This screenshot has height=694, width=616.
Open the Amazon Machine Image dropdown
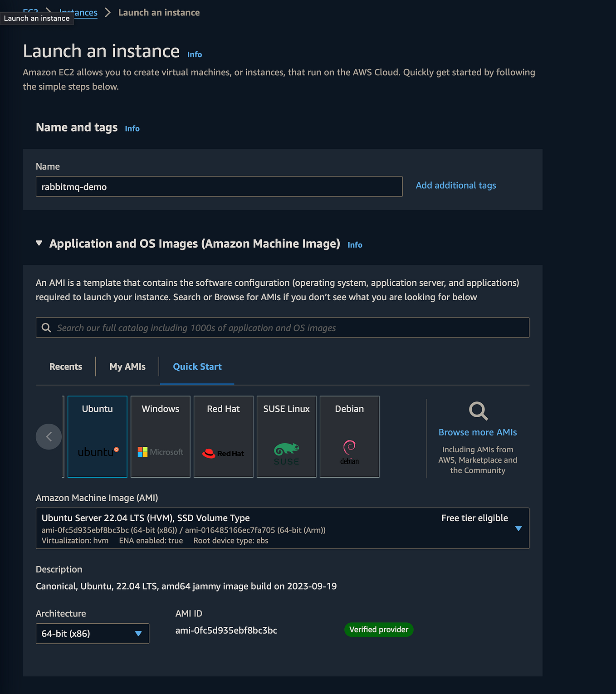pyautogui.click(x=283, y=528)
